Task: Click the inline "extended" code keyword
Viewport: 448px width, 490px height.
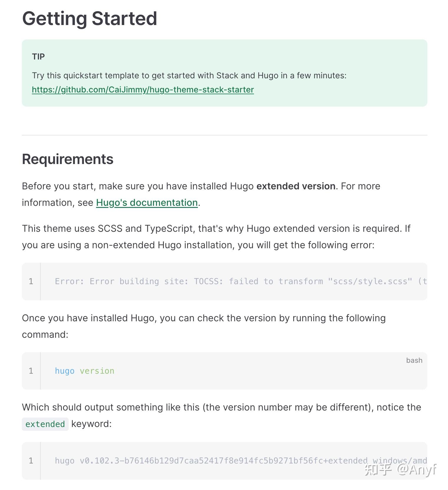Action: tap(45, 424)
